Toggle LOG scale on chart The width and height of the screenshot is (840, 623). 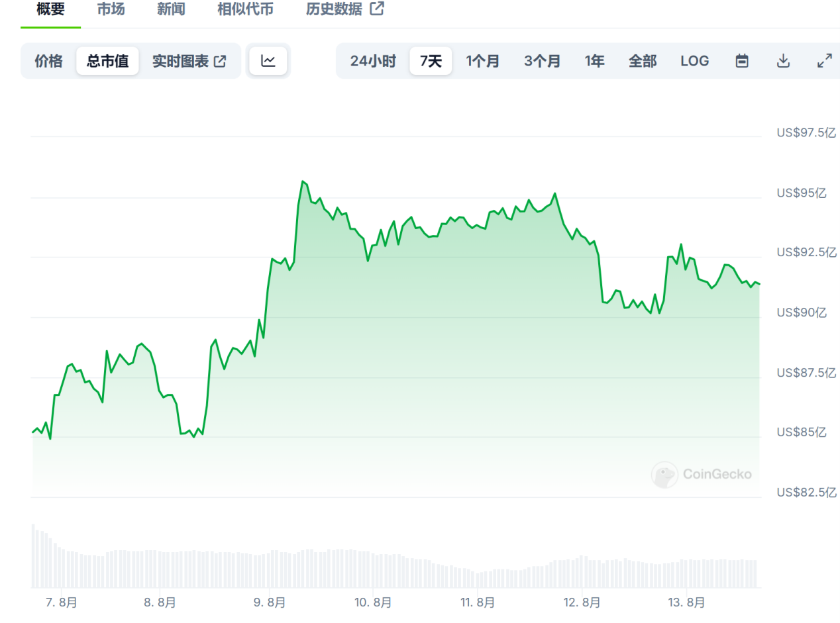[694, 61]
